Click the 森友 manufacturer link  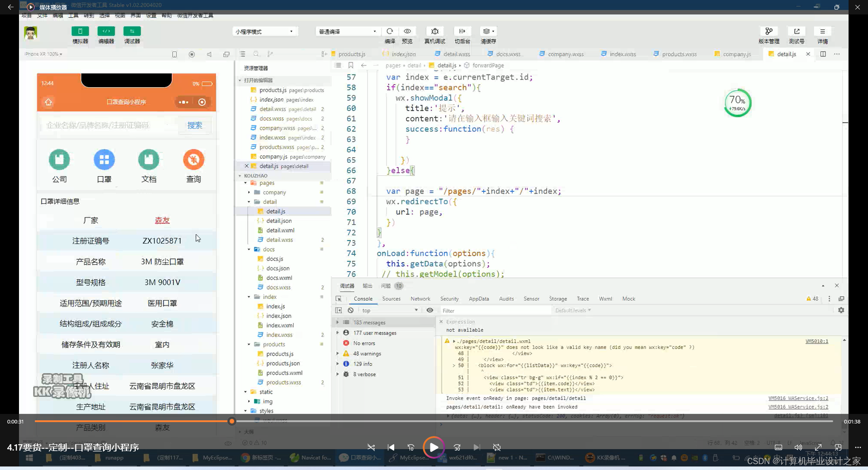pos(162,221)
